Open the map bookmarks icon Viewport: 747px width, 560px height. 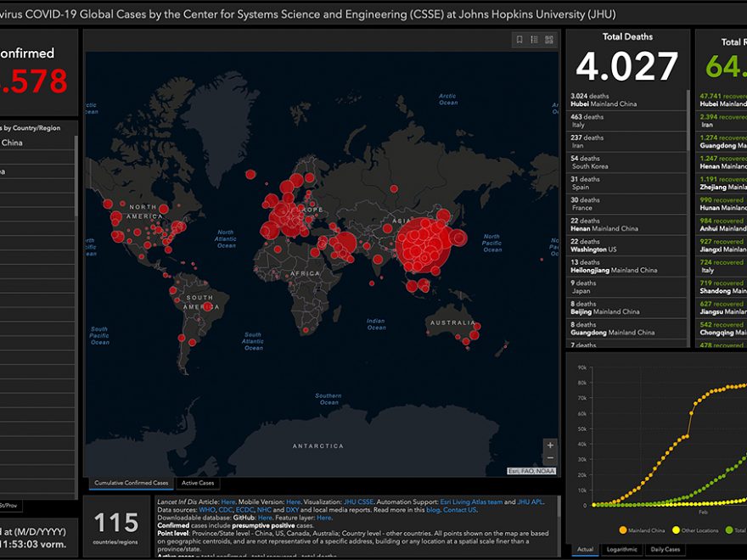pyautogui.click(x=520, y=40)
